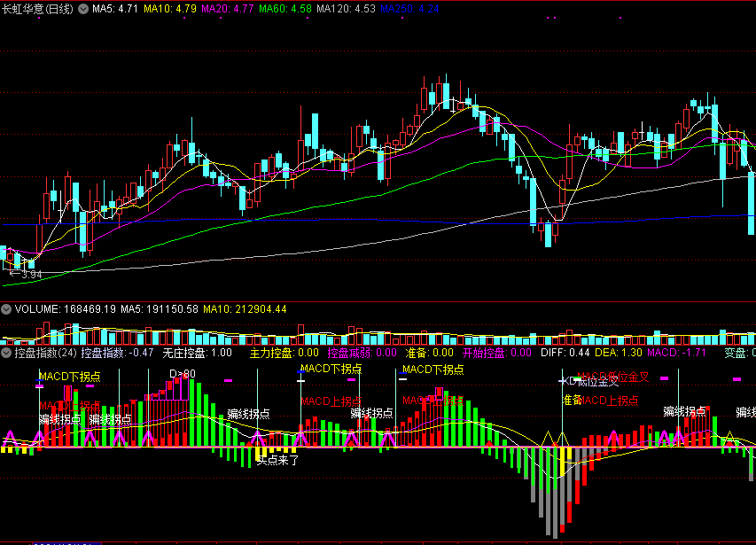Select the 长虹华意(日线) chart title
The width and height of the screenshot is (756, 545).
tap(37, 9)
